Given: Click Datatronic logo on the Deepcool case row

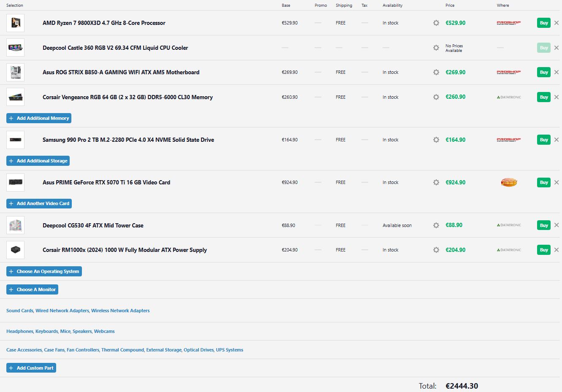Looking at the screenshot, I should pyautogui.click(x=509, y=225).
